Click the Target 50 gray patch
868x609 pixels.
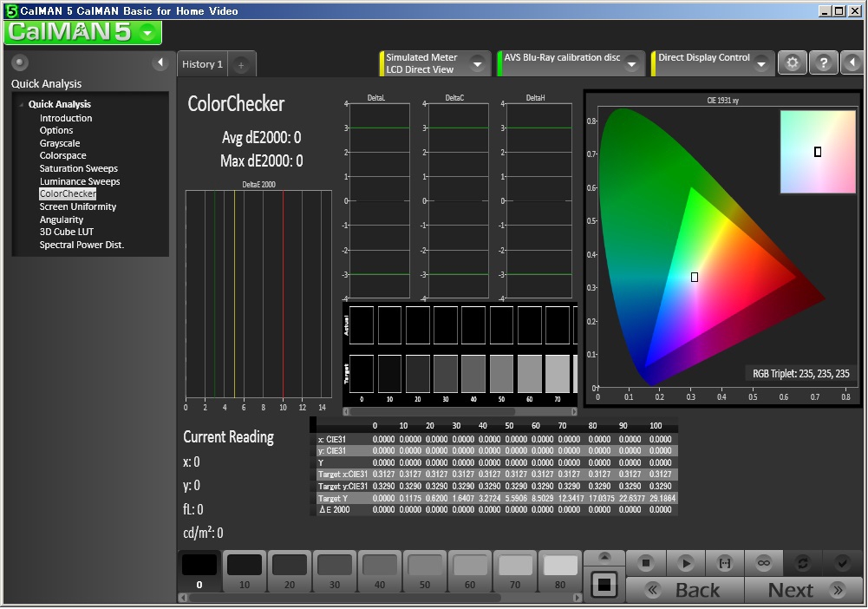point(501,374)
